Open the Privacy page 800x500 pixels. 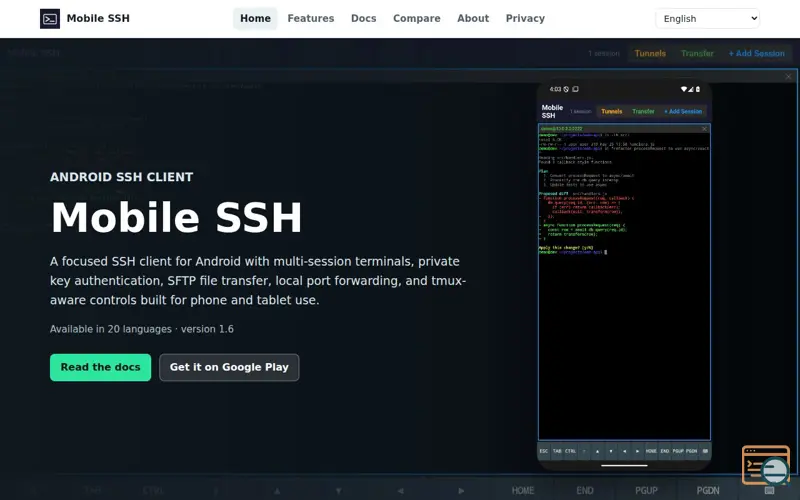tap(525, 18)
